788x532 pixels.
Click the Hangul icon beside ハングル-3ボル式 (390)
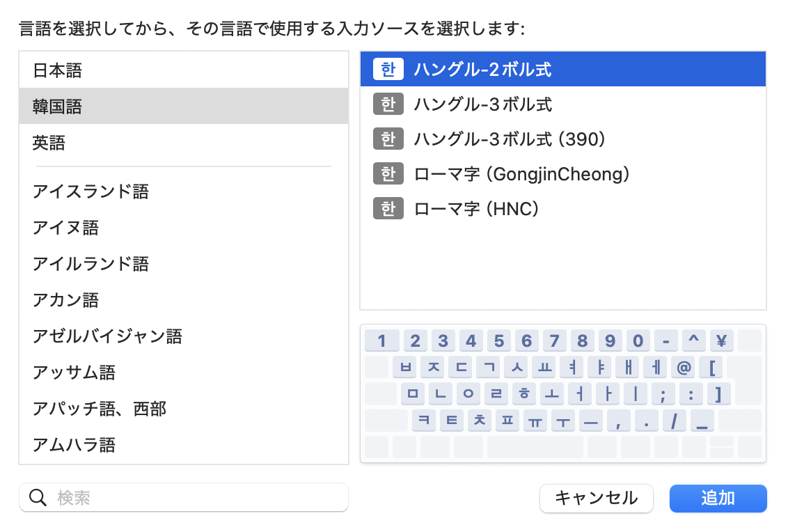[388, 139]
